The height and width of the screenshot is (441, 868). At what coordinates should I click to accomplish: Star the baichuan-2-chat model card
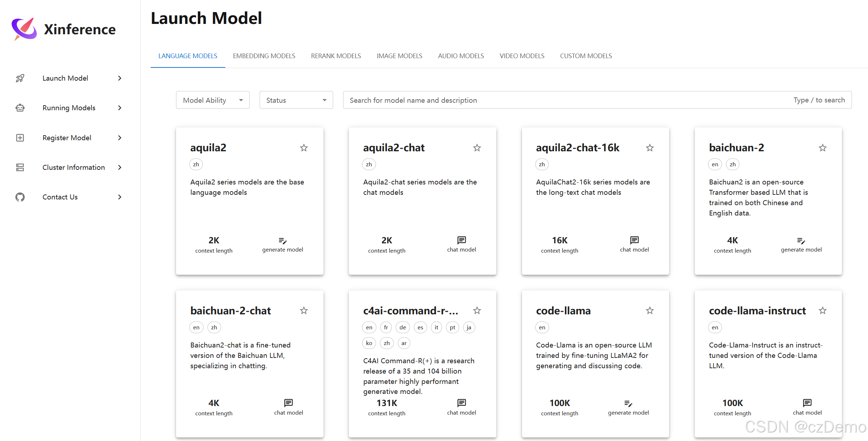(x=304, y=310)
